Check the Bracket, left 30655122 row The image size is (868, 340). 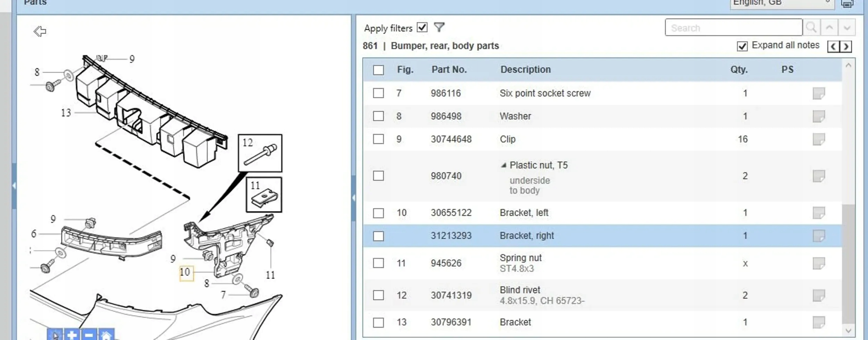coord(378,213)
